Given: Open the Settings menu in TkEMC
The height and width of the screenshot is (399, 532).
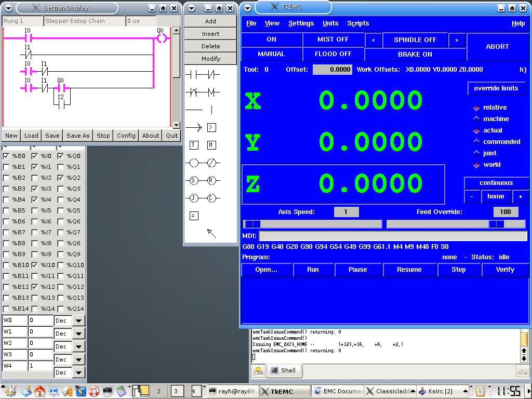Looking at the screenshot, I should click(x=301, y=23).
